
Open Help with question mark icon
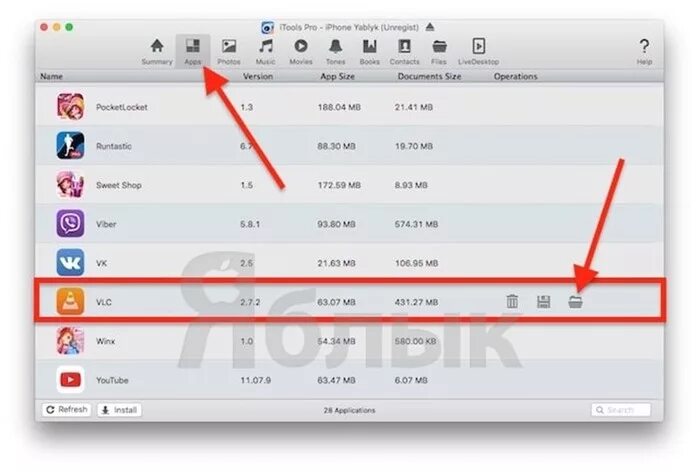point(644,52)
